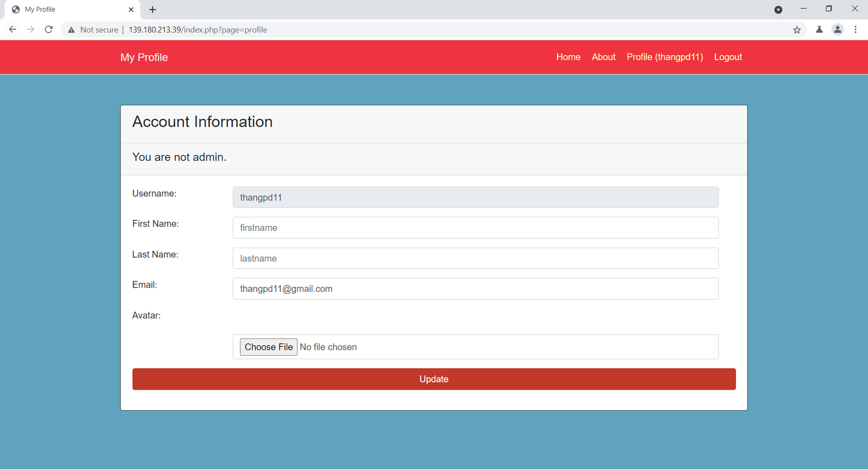The width and height of the screenshot is (868, 469).
Task: Click the Last Name: label
Action: (x=155, y=254)
